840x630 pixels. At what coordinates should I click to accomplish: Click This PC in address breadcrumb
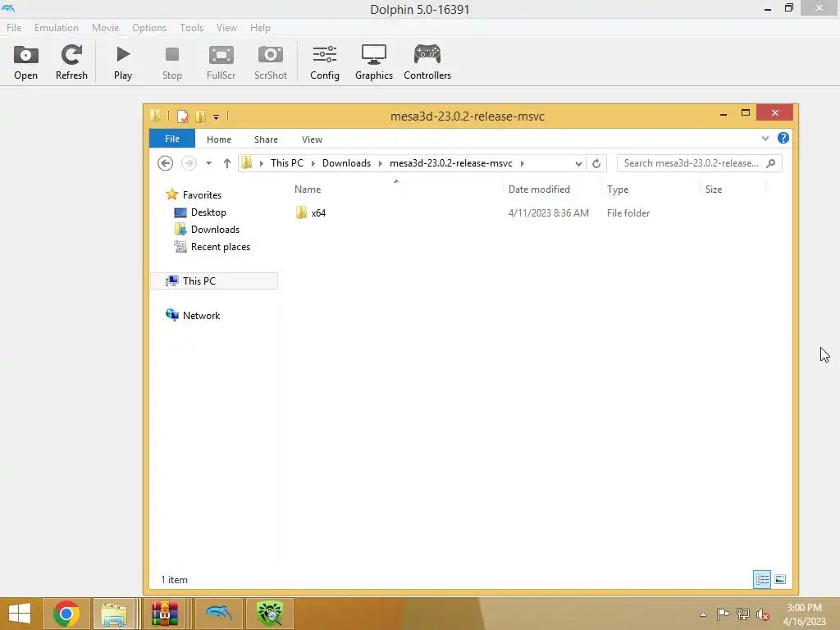[x=286, y=163]
